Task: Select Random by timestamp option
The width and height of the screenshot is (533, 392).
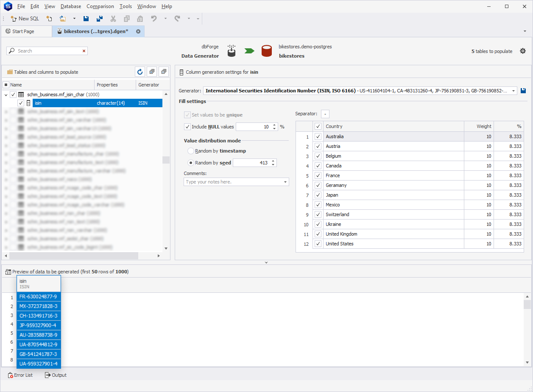Action: [x=191, y=151]
